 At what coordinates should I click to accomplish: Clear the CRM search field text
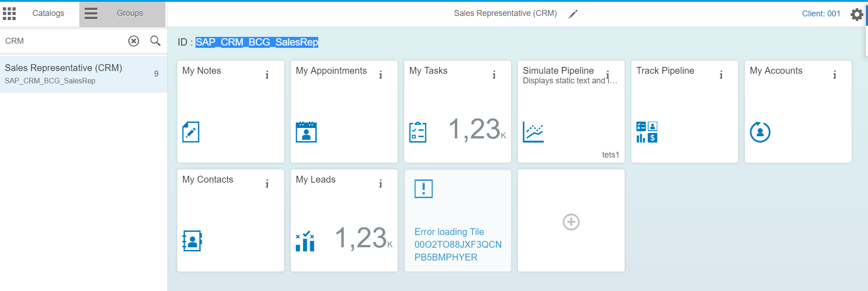[x=134, y=41]
